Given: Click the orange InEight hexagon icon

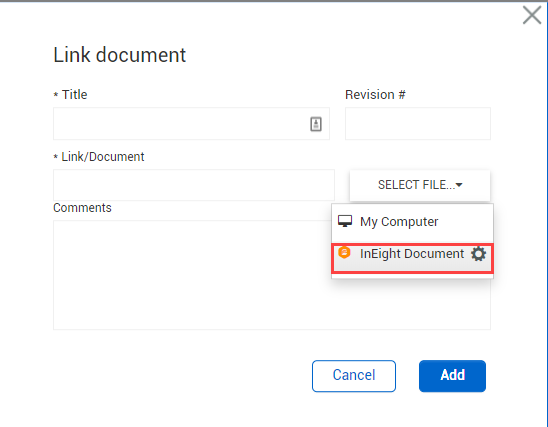Looking at the screenshot, I should 344,252.
